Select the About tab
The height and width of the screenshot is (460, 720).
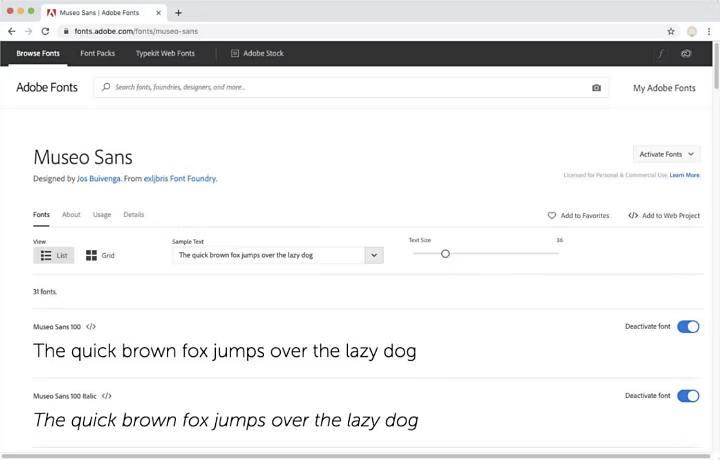pyautogui.click(x=71, y=214)
